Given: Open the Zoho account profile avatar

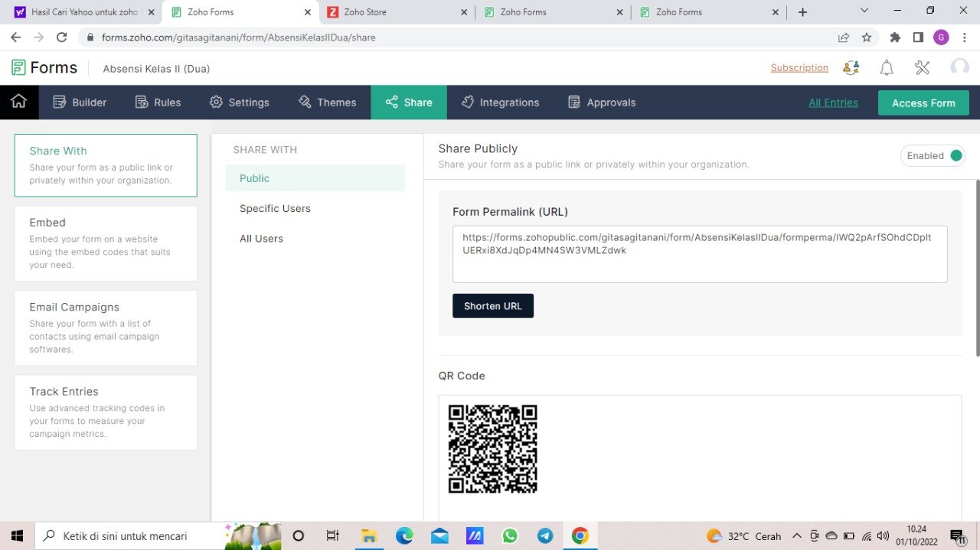Looking at the screenshot, I should click(x=959, y=68).
